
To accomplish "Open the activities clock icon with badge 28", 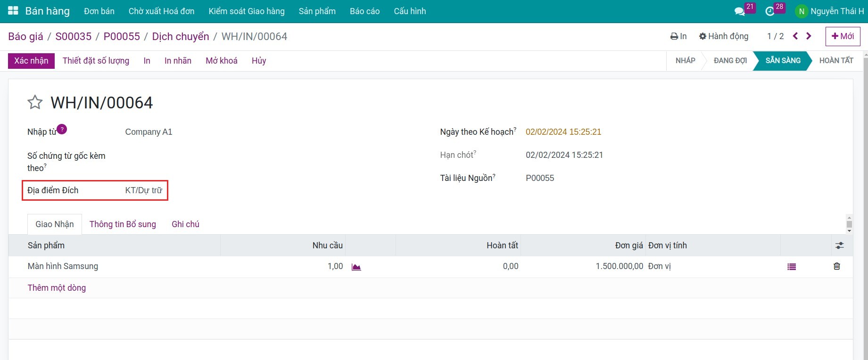I will coord(769,11).
